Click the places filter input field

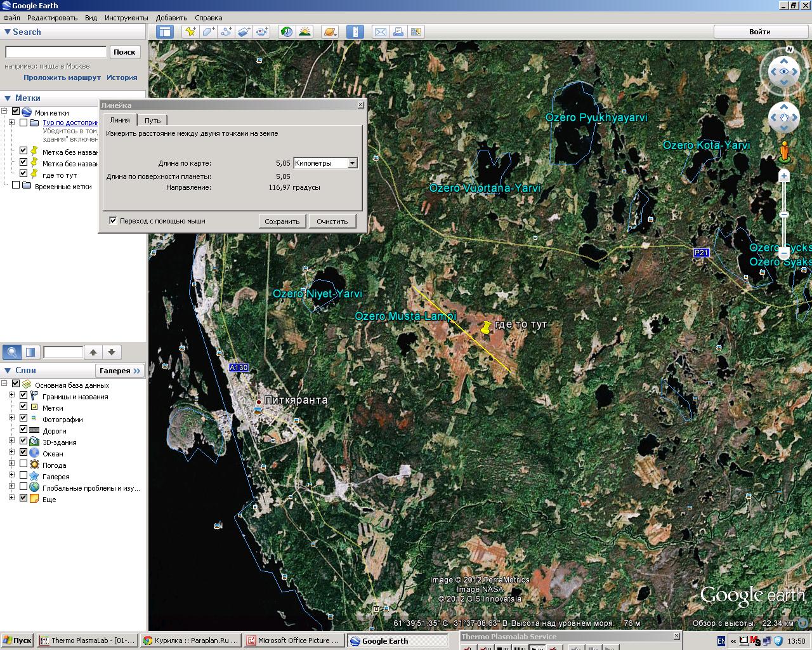coord(63,352)
